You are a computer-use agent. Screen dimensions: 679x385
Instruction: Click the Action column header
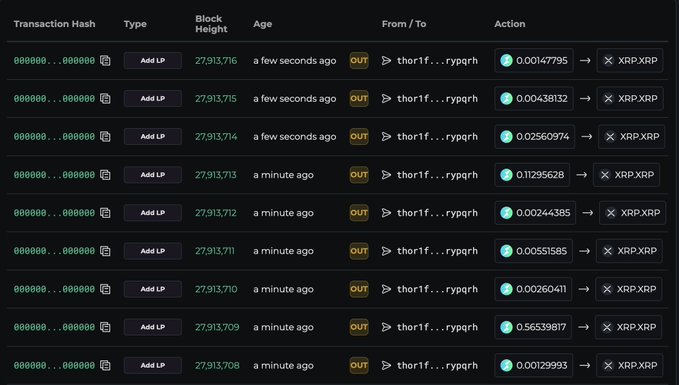click(510, 24)
